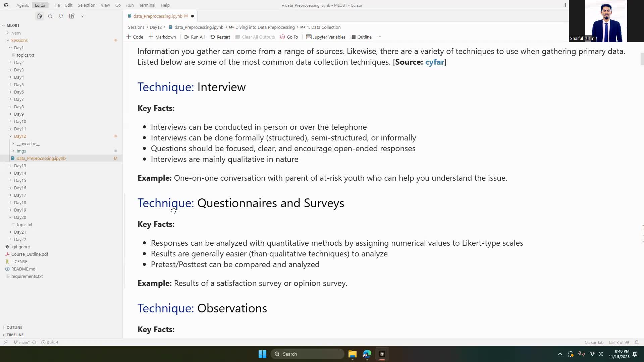
Task: Show the notebook Outline
Action: (361, 37)
